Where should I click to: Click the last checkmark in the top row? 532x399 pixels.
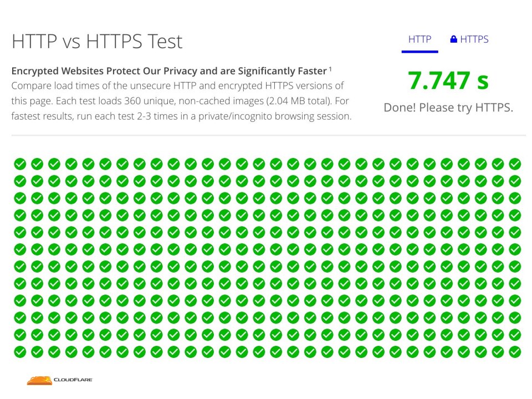(515, 163)
